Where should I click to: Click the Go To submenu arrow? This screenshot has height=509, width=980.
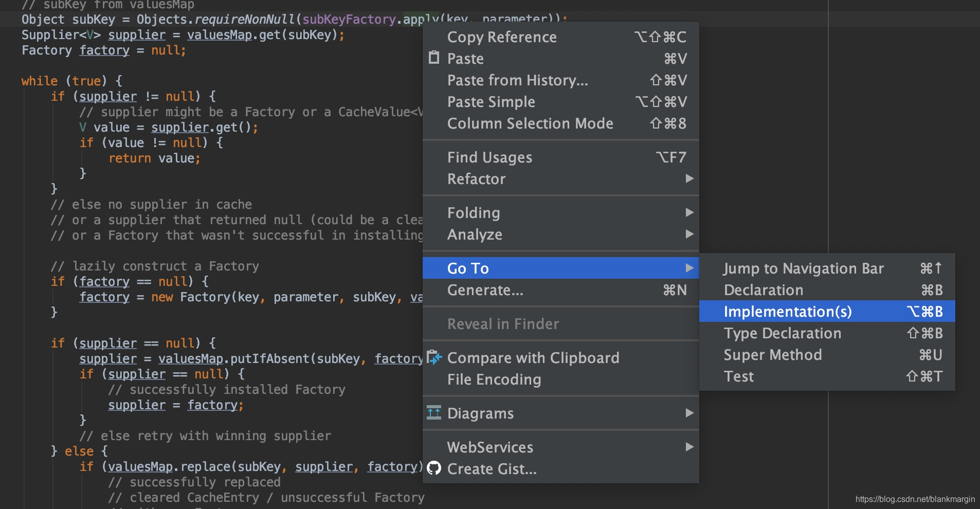point(689,268)
